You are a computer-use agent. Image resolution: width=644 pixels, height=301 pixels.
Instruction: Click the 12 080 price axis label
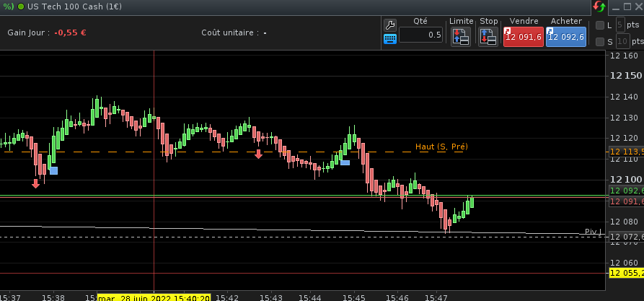(x=625, y=222)
